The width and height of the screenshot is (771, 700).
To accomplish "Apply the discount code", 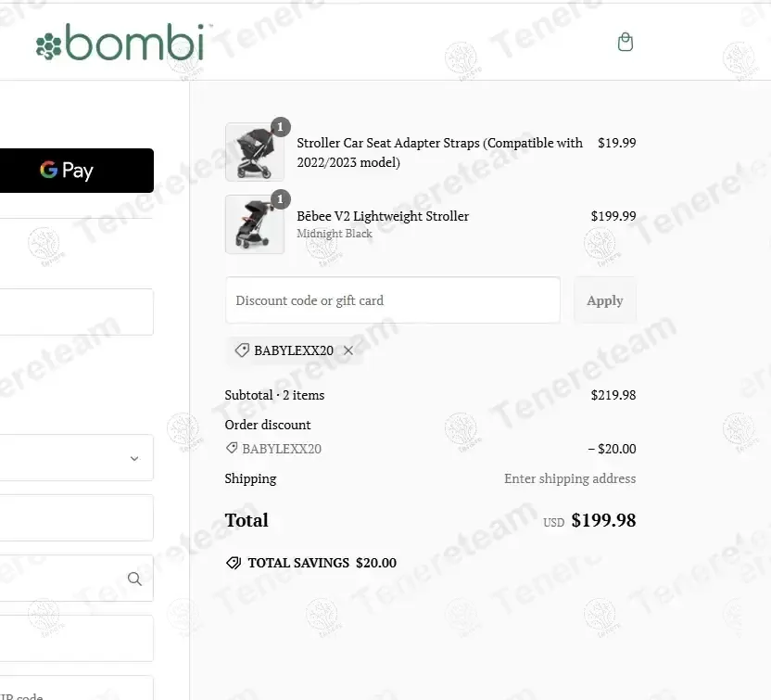I will point(605,300).
